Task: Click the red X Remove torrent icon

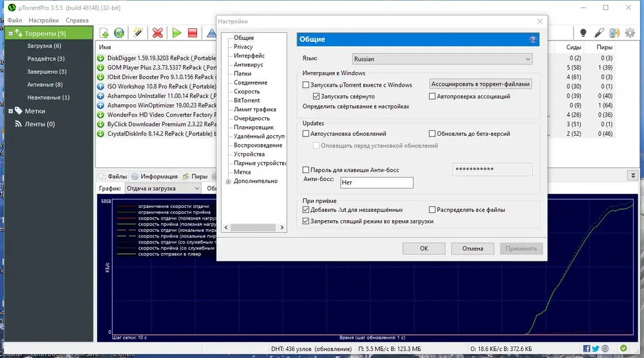Action: click(x=157, y=33)
